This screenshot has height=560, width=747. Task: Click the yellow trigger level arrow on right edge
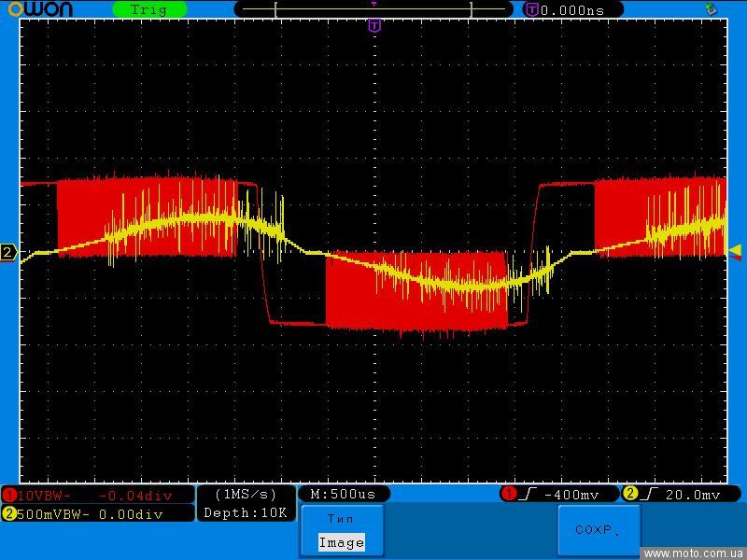tap(735, 249)
